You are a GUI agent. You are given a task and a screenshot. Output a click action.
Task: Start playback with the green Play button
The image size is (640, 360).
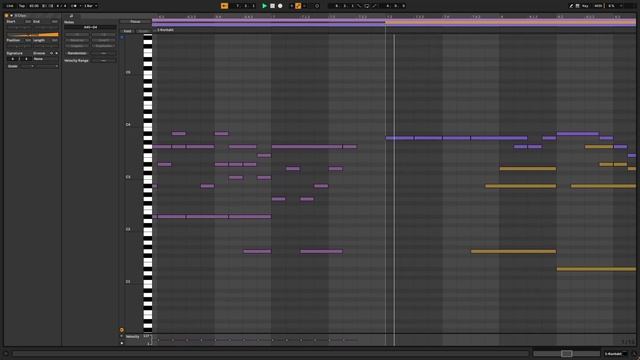[x=264, y=6]
